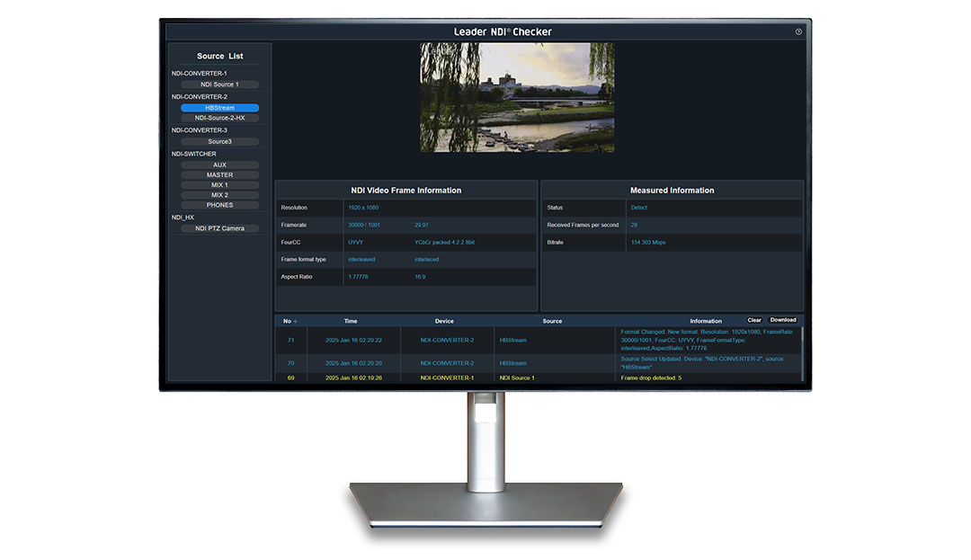Click the video preview thumbnail
Viewport: 971px width, 560px height.
click(517, 97)
